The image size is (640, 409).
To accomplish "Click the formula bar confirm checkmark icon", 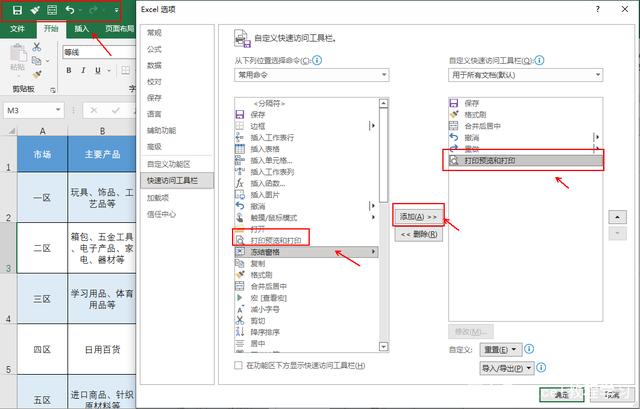I will tap(116, 110).
